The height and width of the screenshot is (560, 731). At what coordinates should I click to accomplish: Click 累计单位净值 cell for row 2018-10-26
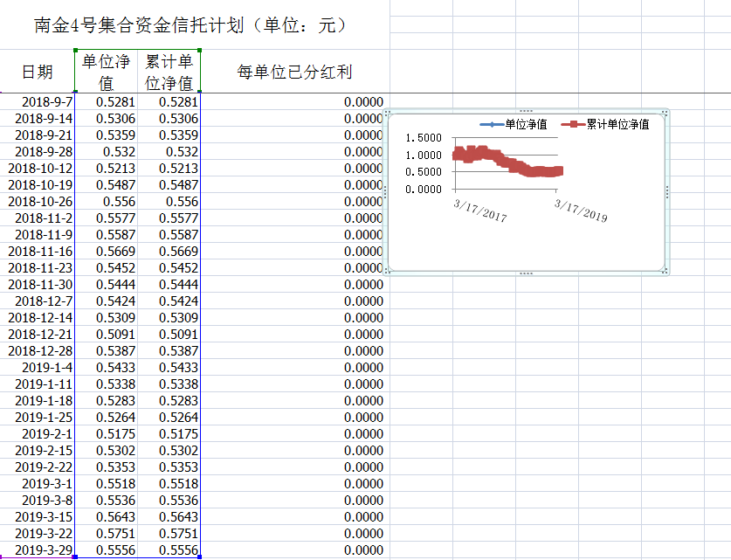[x=169, y=202]
